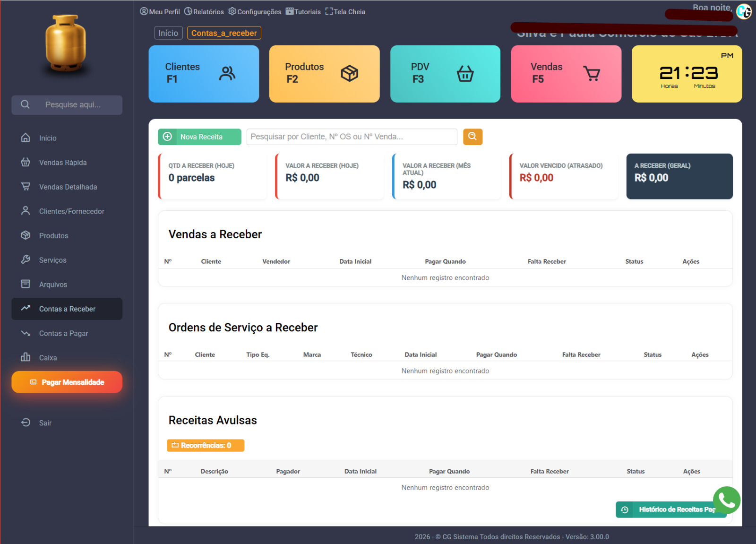The image size is (756, 544).
Task: Click the orange search magnifier button
Action: pyautogui.click(x=472, y=137)
